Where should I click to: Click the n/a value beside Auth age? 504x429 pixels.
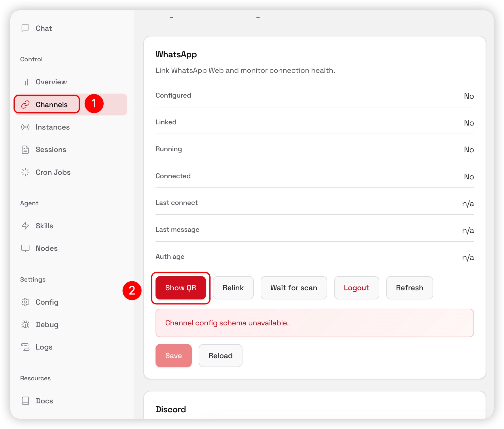(468, 257)
